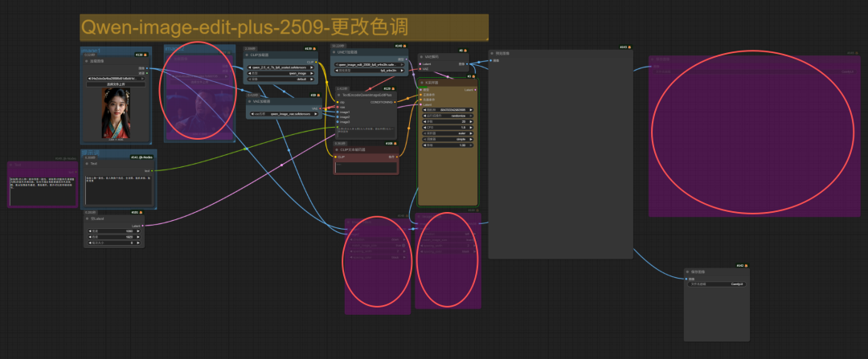The height and width of the screenshot is (359, 868).
Task: Collapse the CLIP文本编码器 node via its title dot
Action: (x=337, y=150)
